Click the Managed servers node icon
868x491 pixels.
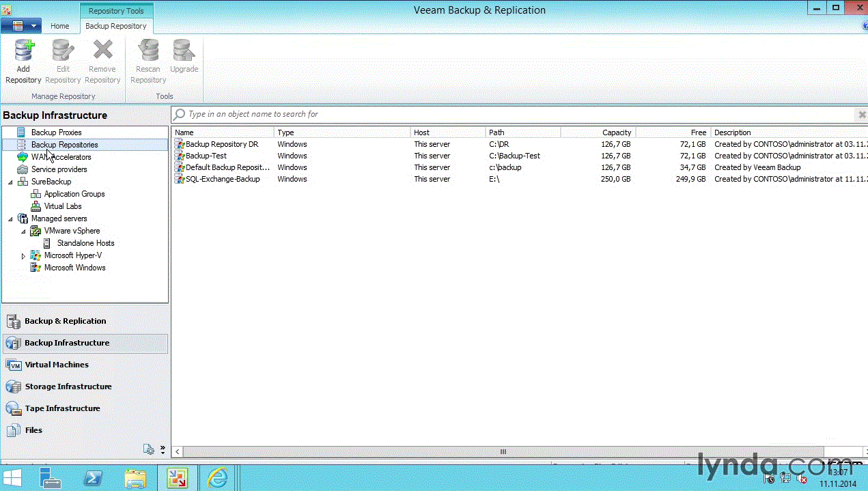coord(23,219)
